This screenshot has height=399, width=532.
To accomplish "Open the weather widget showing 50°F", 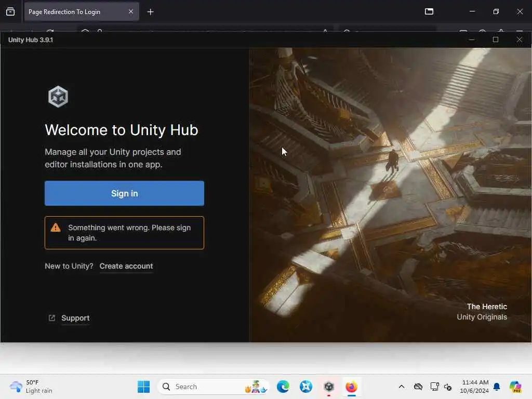I will click(x=31, y=387).
